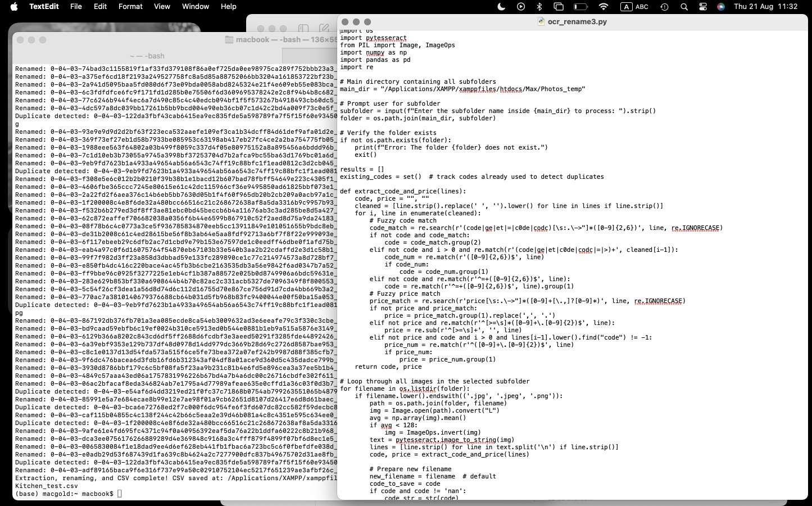This screenshot has width=812, height=506.
Task: Click the Bluetooth status icon
Action: pyautogui.click(x=538, y=7)
